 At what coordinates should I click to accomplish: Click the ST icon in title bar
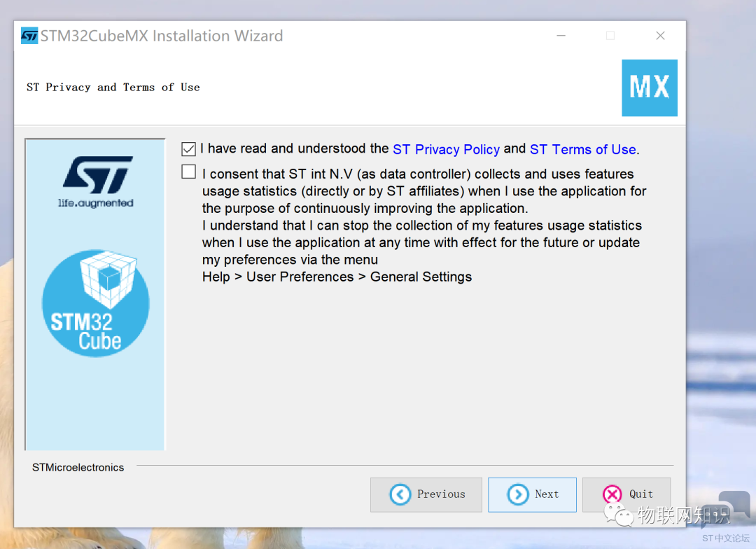pos(29,36)
